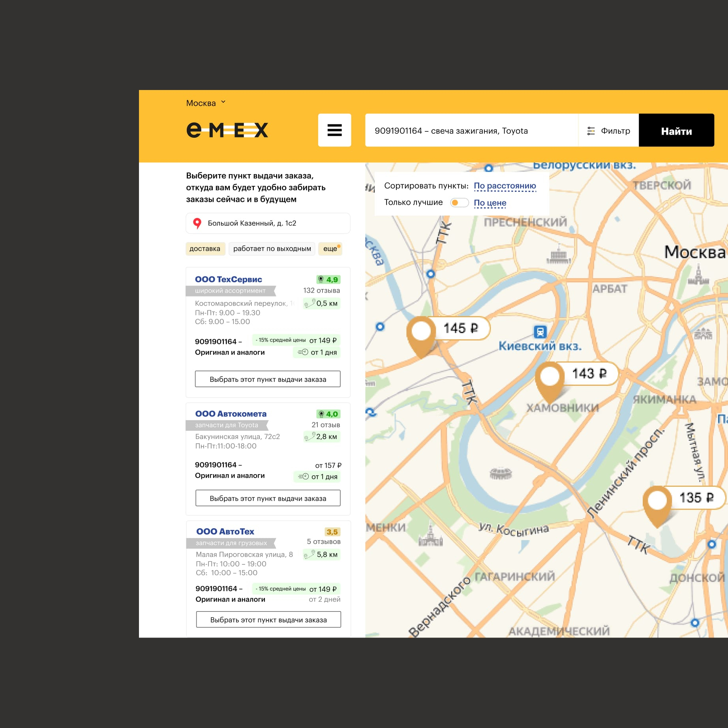This screenshot has height=728, width=728.
Task: Click the 5 отзывов reviews text
Action: point(324,542)
